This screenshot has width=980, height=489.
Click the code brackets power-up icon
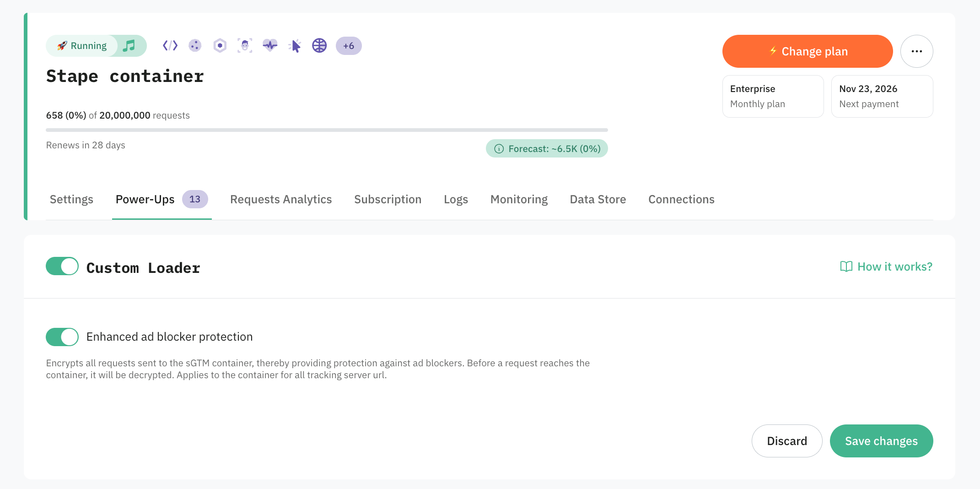point(170,45)
